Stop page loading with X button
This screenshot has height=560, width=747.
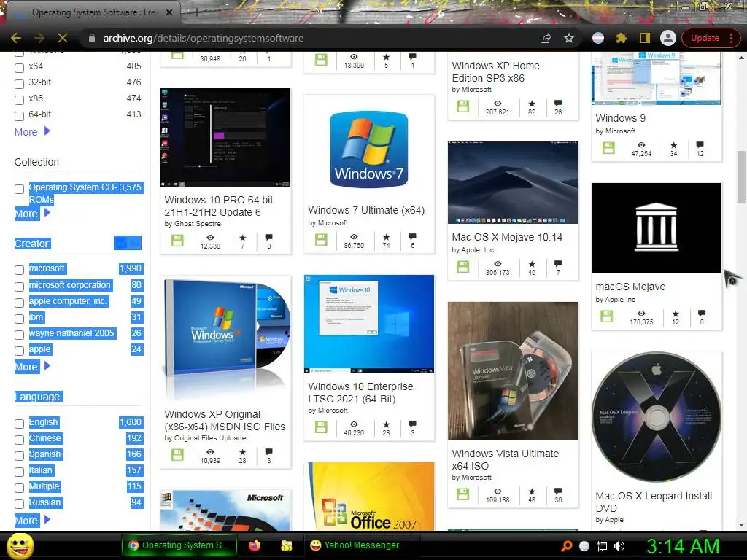click(x=63, y=38)
